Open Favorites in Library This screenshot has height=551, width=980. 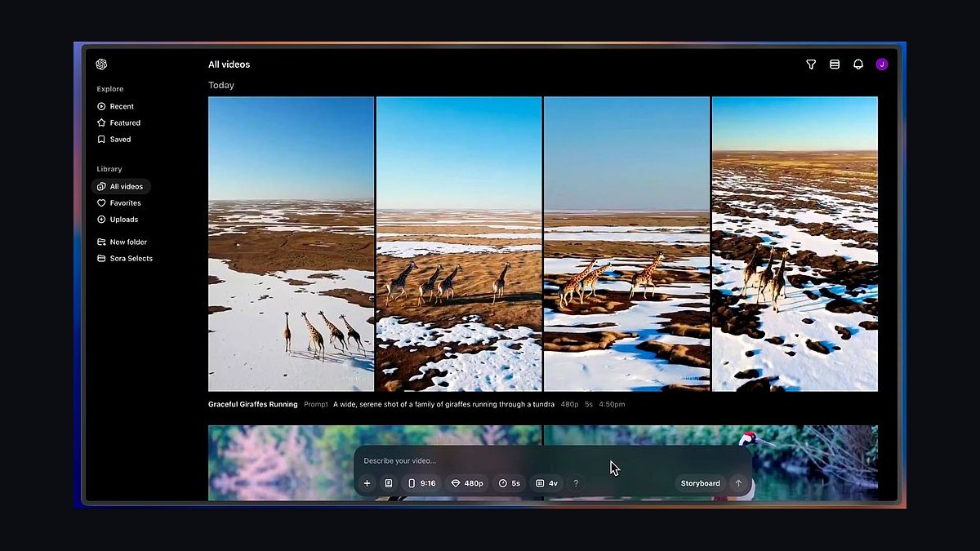(119, 203)
